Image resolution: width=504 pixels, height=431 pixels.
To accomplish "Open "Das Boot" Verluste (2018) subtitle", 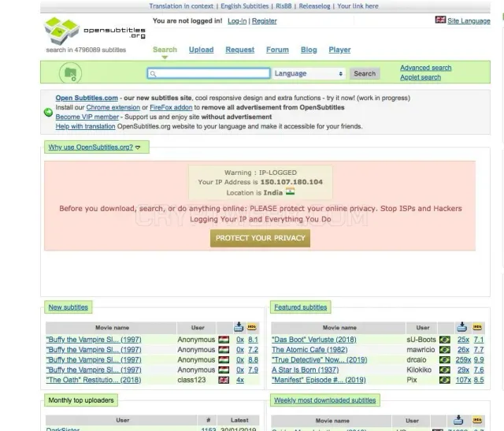I will pyautogui.click(x=314, y=340).
